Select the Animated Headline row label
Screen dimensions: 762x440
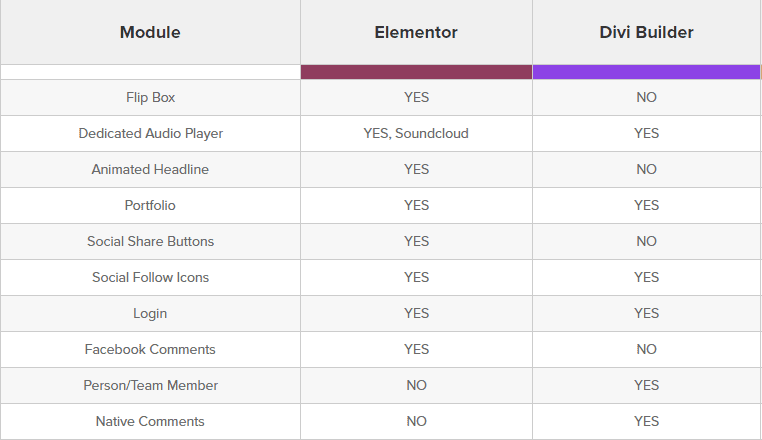point(150,169)
